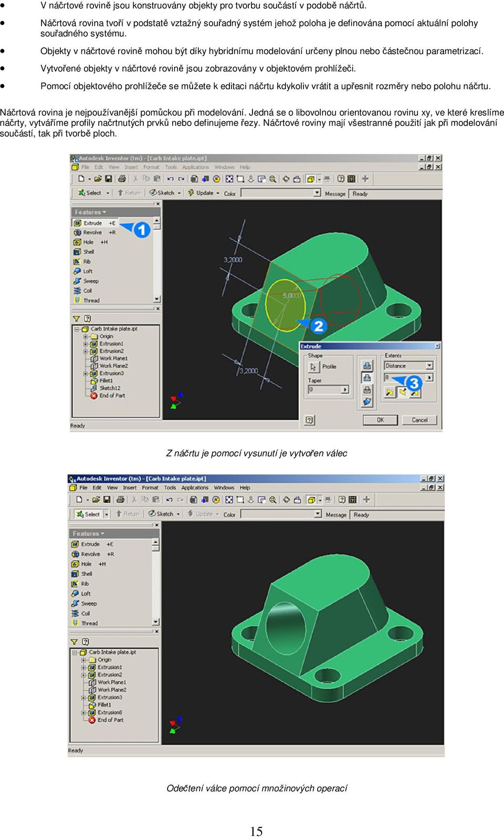Select Sweep tool in lower screenshot's Features panel

(x=83, y=604)
